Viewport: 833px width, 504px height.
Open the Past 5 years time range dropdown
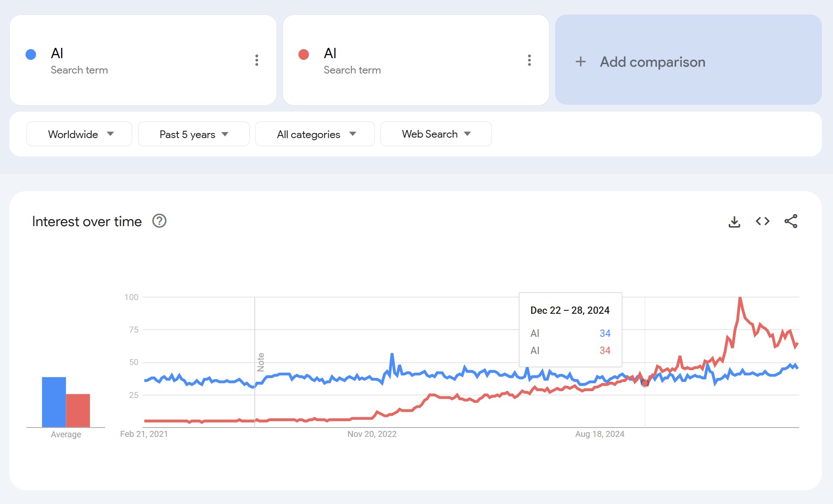[194, 134]
